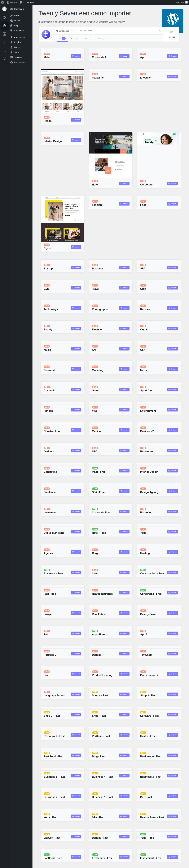Import the App demo

click(x=172, y=56)
